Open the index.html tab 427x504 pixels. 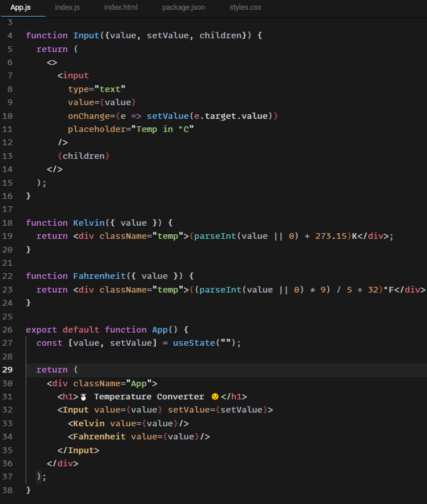pos(120,7)
